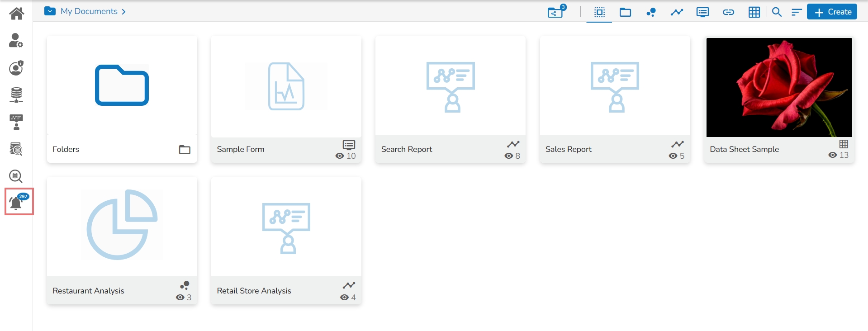Screen dimensions: 868x331
Task: Filter by the form list icon
Action: pyautogui.click(x=702, y=12)
